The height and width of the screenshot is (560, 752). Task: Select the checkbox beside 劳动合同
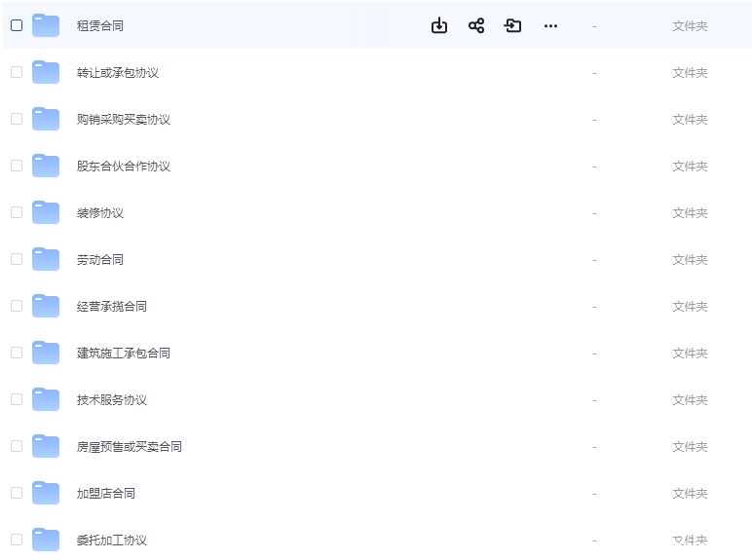coord(17,259)
